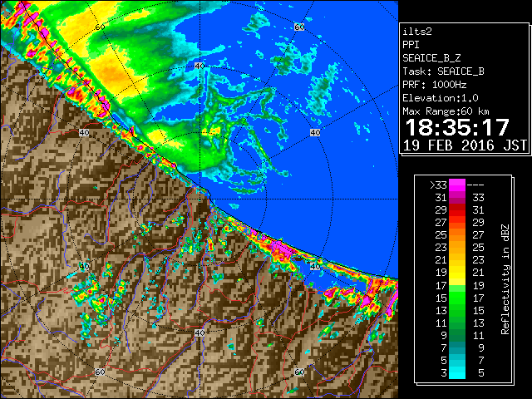Viewport: 532px width, 399px height.
Task: Pick the bright green 15–17 dBZ legend band
Action: [457, 298]
